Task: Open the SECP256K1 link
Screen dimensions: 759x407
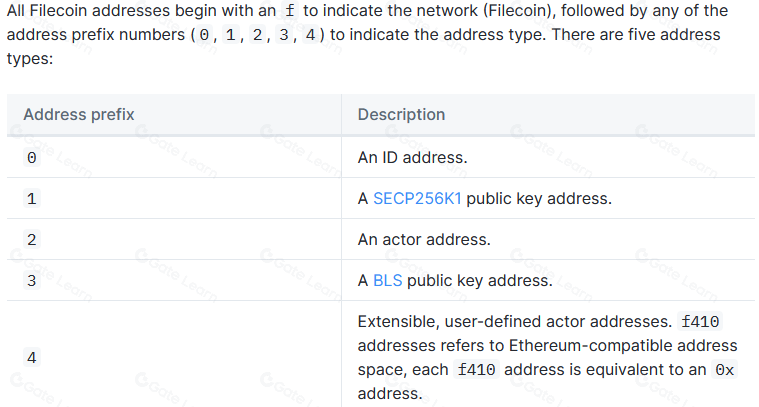Action: (x=417, y=198)
